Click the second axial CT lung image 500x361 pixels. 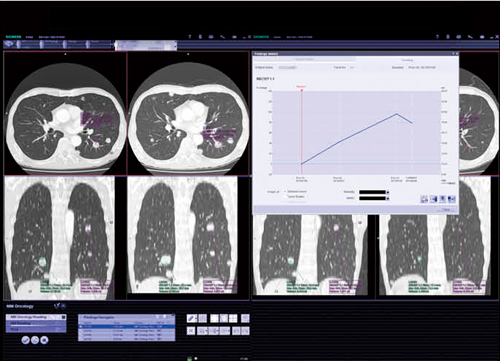click(189, 113)
